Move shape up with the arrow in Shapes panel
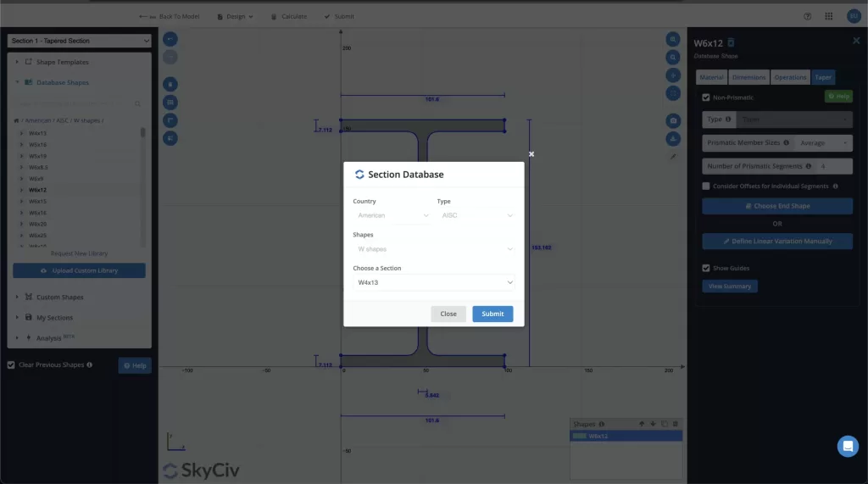The width and height of the screenshot is (868, 484). [642, 424]
